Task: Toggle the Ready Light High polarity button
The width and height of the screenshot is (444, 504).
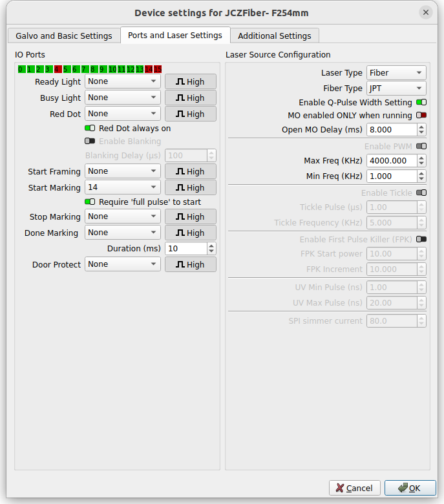Action: pos(190,81)
